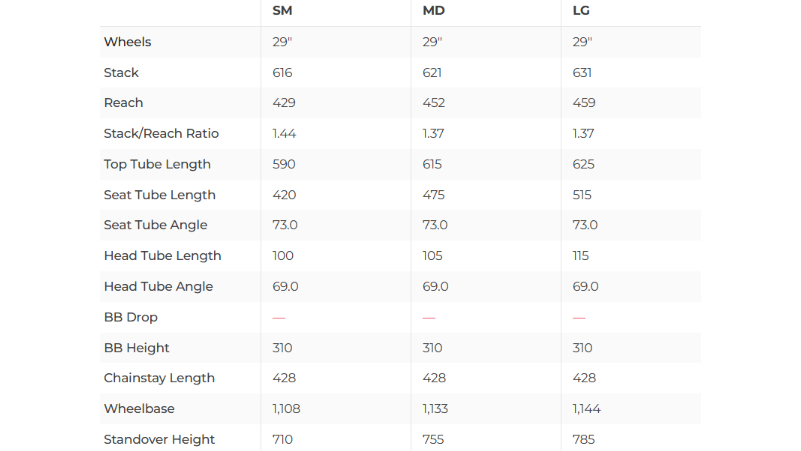
Task: Select the Chainstay Length row label
Action: pos(159,378)
